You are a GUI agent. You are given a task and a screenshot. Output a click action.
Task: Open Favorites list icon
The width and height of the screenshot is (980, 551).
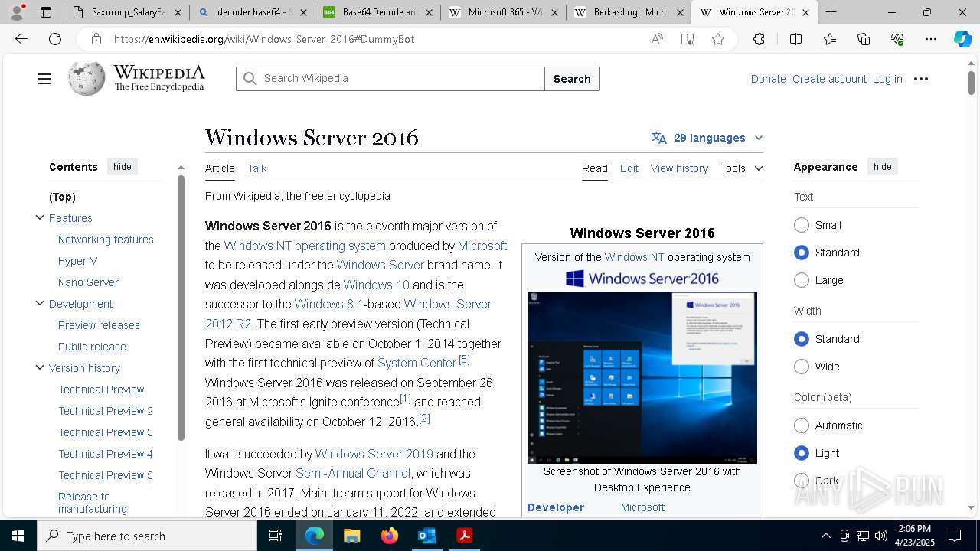pos(830,39)
